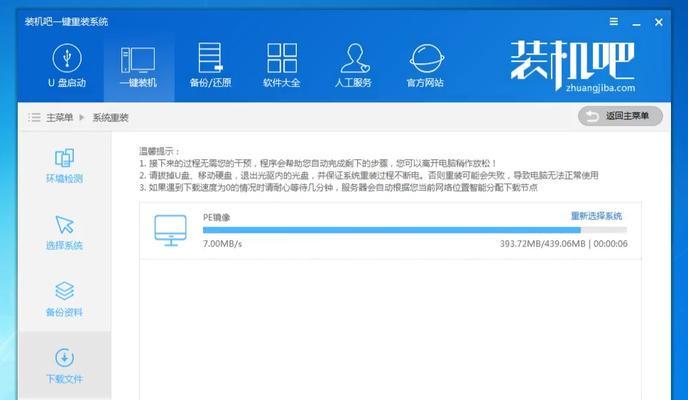
Task: Open the hamburger menu in title bar
Action: click(614, 21)
